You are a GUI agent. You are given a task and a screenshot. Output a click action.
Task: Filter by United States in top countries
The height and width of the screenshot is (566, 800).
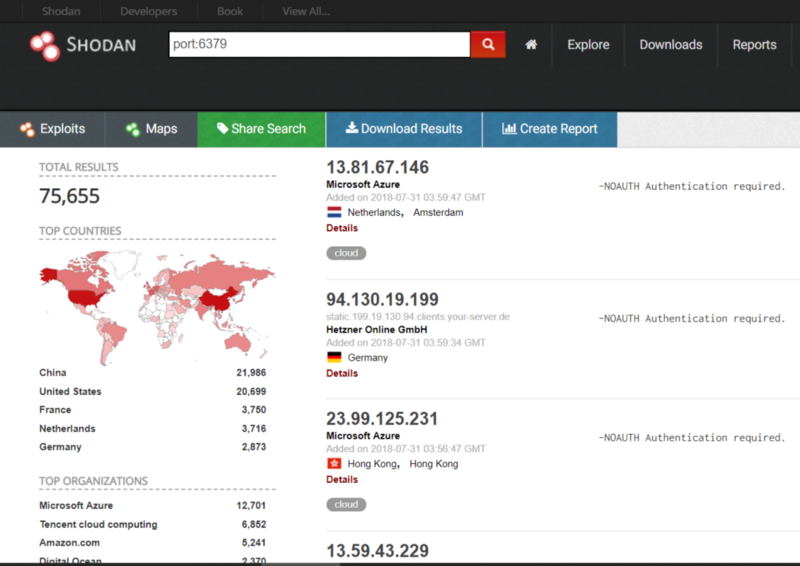click(70, 391)
